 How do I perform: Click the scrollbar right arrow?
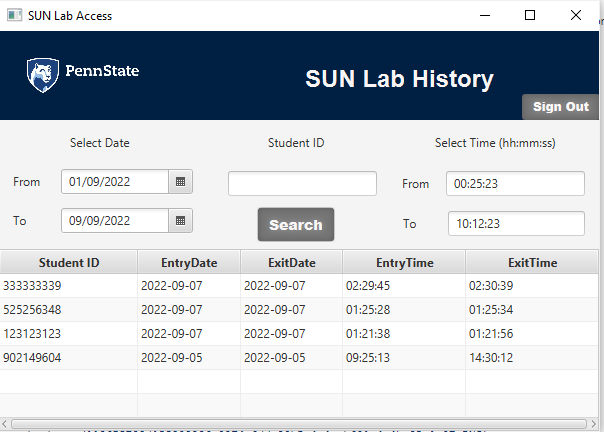click(x=593, y=424)
